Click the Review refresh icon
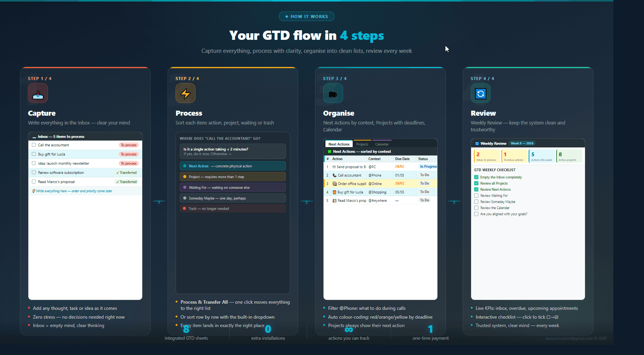Image resolution: width=644 pixels, height=355 pixels. coord(480,93)
